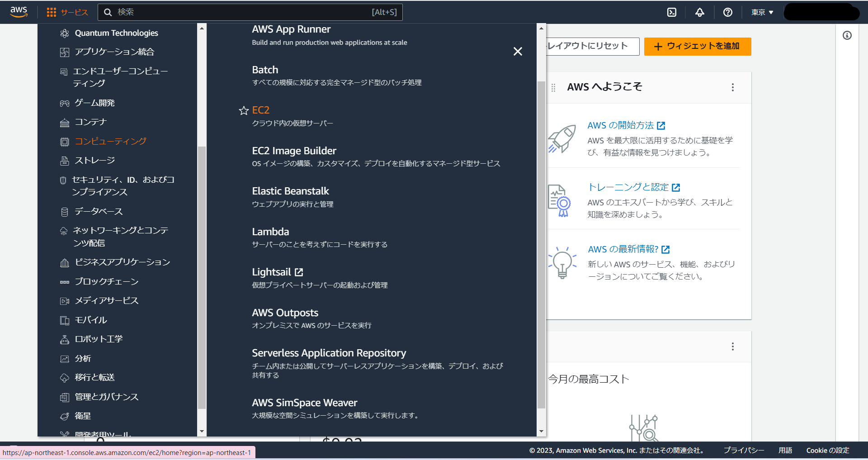Viewport: 868px width, 460px height.
Task: Select the ストレージ category label
Action: pos(95,161)
